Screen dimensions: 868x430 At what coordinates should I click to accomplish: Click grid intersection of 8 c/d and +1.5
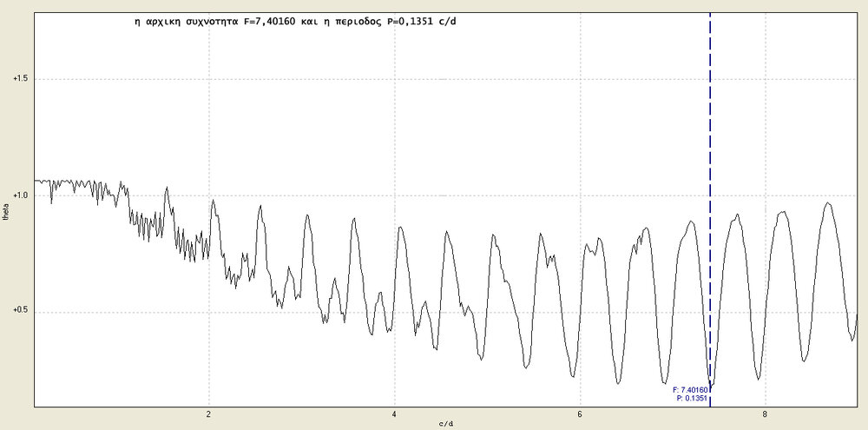tap(764, 79)
